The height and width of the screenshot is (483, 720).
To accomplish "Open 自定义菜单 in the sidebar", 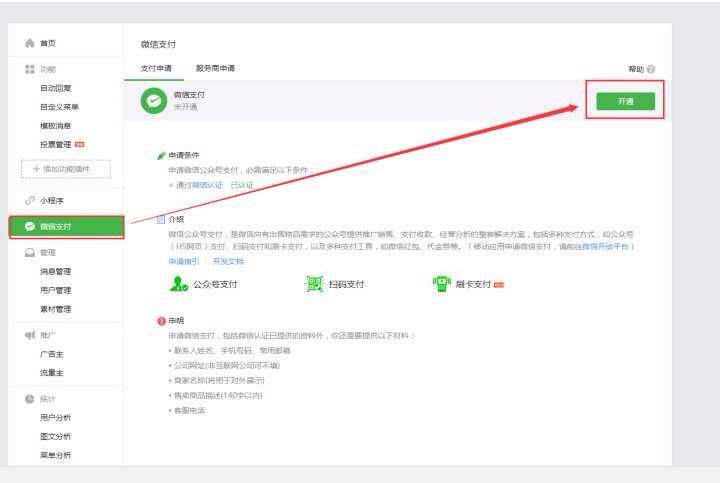I will click(59, 107).
